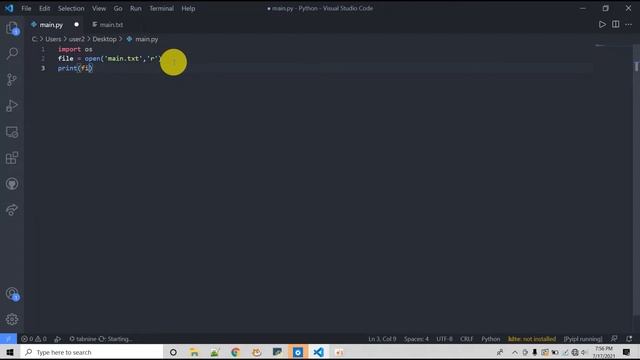Run the Python file with play icon

pos(602,24)
